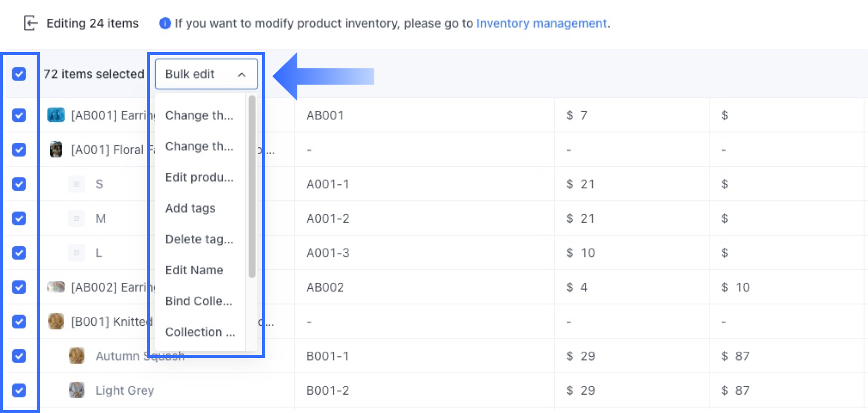Open the Inventory management link
Viewport: 868px width, 413px height.
point(541,23)
